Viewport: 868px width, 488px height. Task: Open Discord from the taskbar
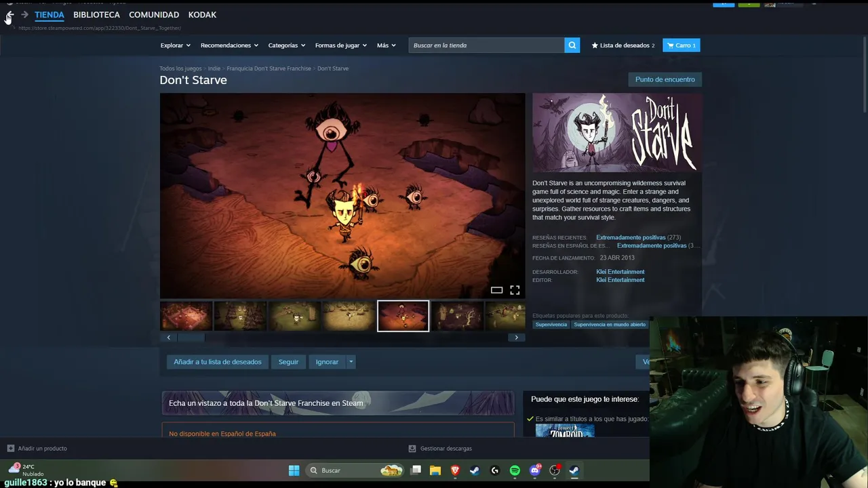pyautogui.click(x=535, y=470)
